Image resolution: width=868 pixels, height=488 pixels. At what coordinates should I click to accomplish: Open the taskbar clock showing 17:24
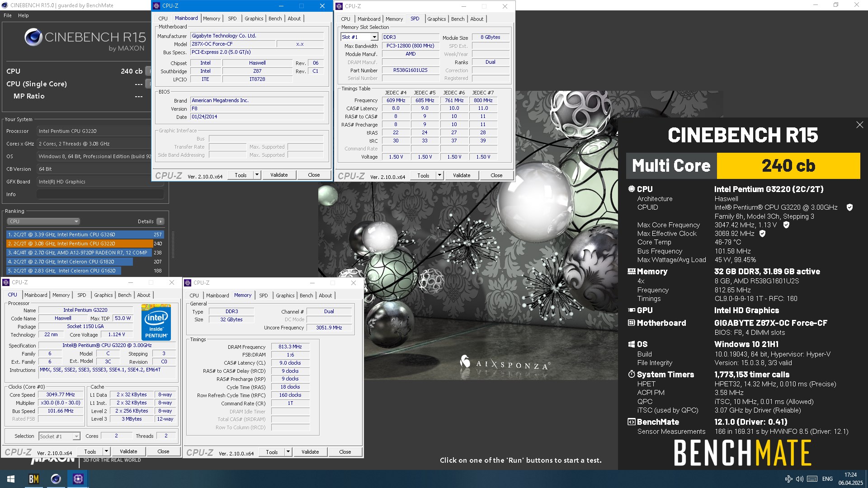[850, 479]
